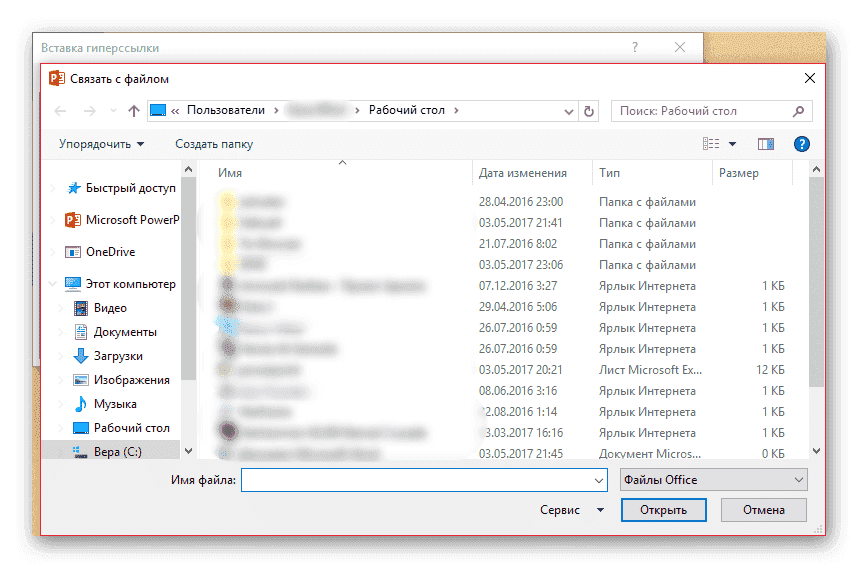This screenshot has width=858, height=568.
Task: Open OneDrive in the navigation pane
Action: click(x=110, y=252)
